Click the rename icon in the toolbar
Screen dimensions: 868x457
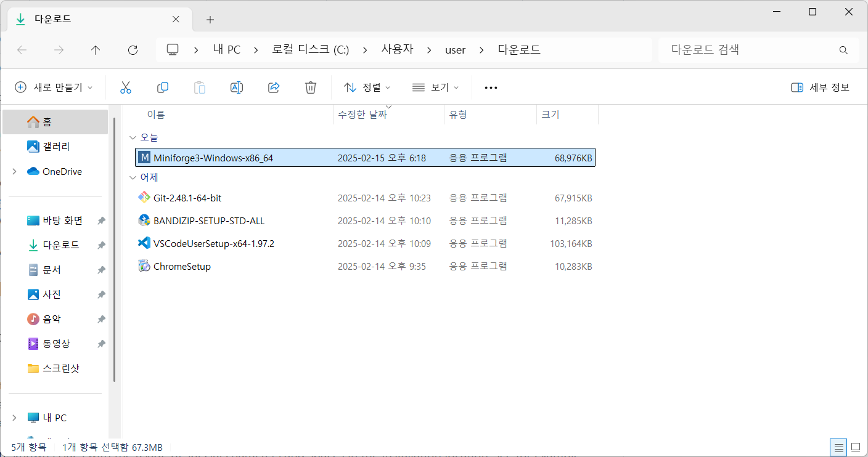[236, 87]
